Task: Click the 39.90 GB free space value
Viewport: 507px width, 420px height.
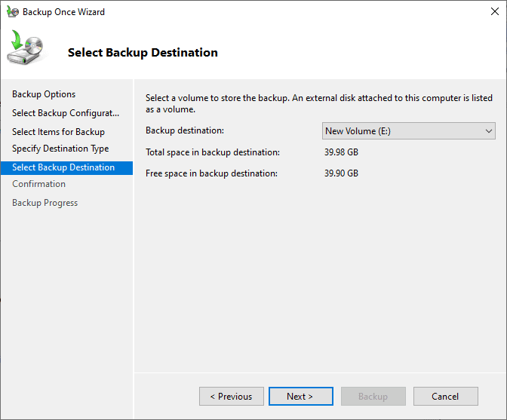Action: click(x=341, y=173)
